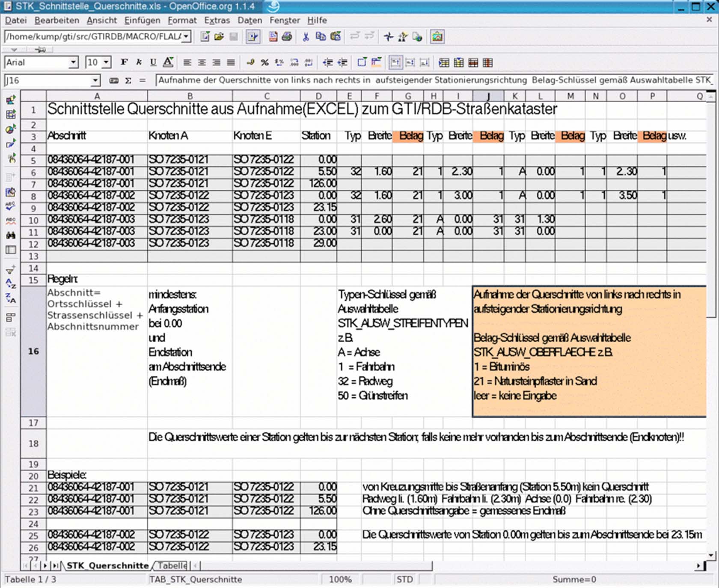The image size is (719, 588).
Task: Open the URL load dropdown arrow
Action: point(185,37)
